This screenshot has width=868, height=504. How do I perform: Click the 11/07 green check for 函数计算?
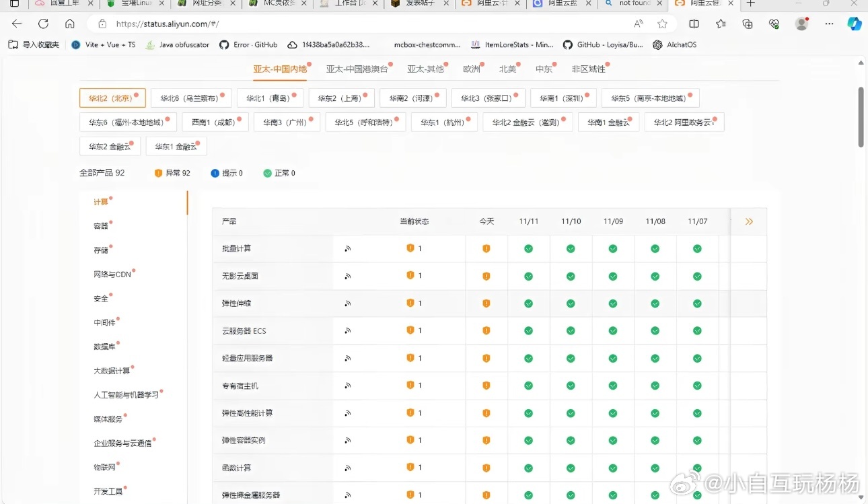(697, 468)
